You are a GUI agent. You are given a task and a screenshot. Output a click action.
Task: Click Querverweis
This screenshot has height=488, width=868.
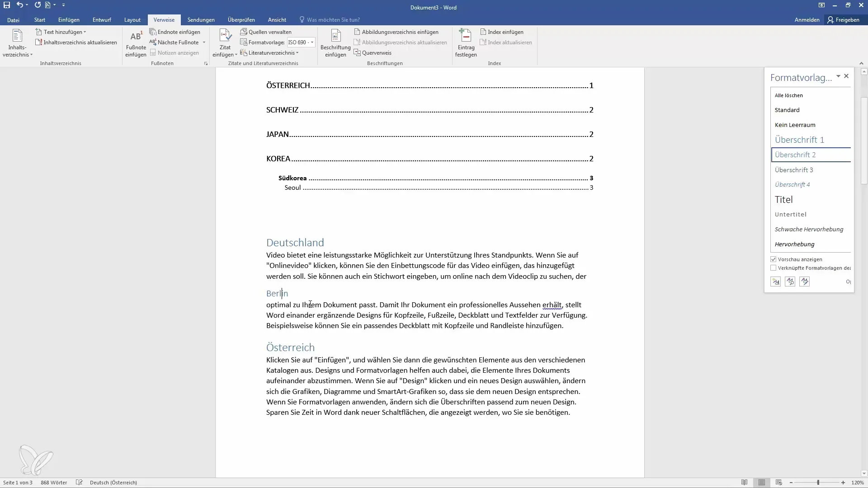(373, 53)
